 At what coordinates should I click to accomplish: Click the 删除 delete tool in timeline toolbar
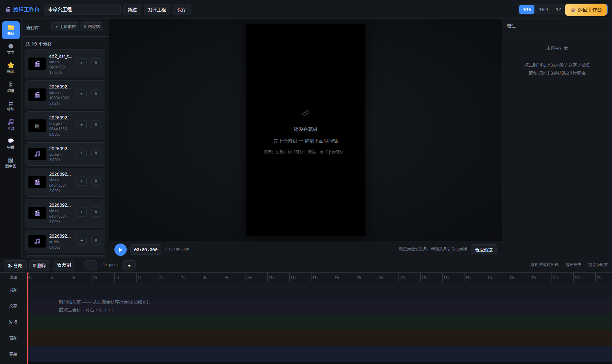coord(40,265)
